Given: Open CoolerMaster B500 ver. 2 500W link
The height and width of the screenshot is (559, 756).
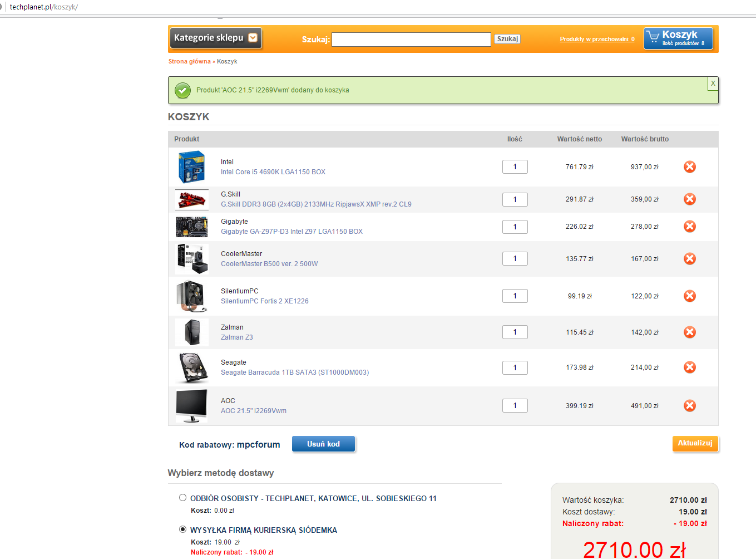Looking at the screenshot, I should [x=269, y=264].
